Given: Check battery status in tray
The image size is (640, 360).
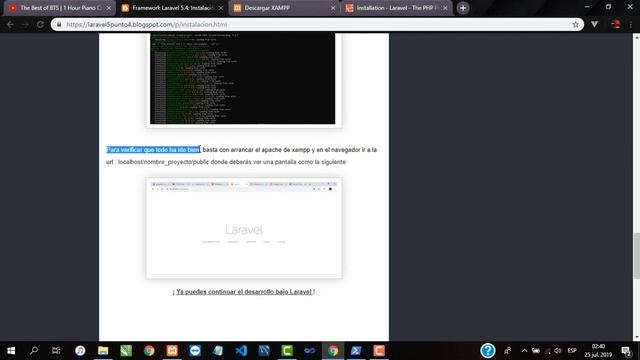Looking at the screenshot, I should (x=536, y=351).
